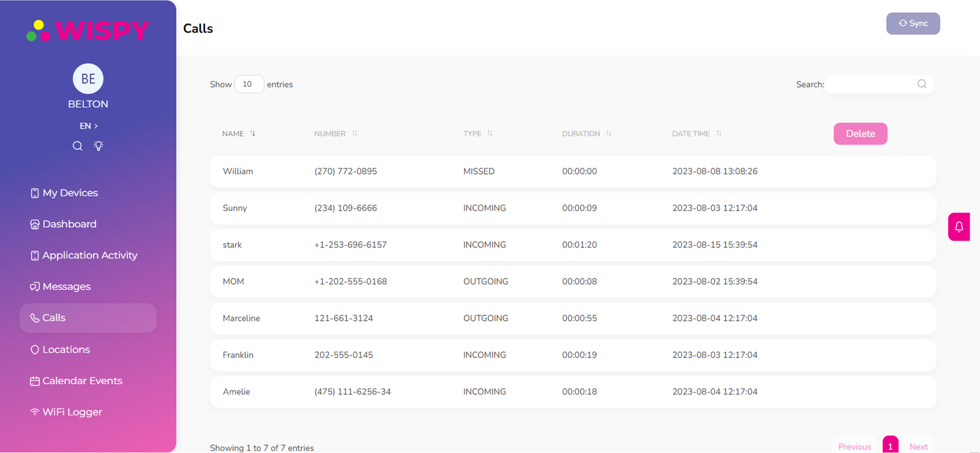Open the BE profile avatar
Screen dimensions: 980x453
click(x=88, y=78)
